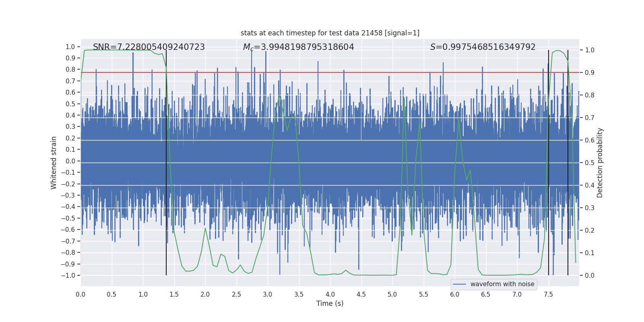
Task: Select the −0.4 Whitened strain tick label
Action: 68,207
